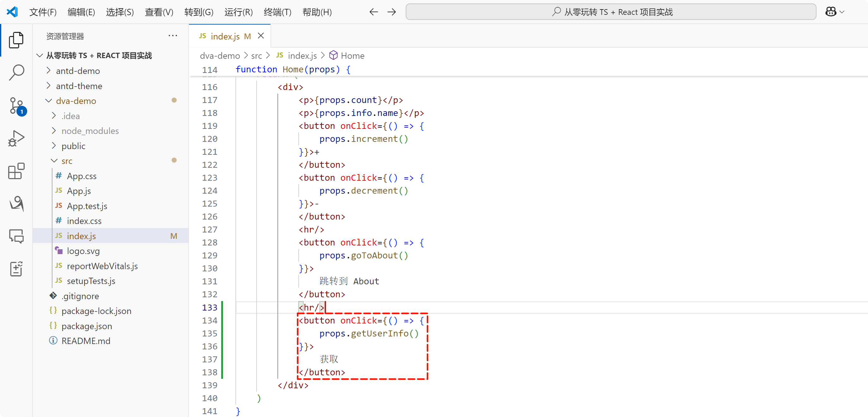This screenshot has height=417, width=868.
Task: Open explorer more actions ellipsis
Action: pyautogui.click(x=173, y=36)
